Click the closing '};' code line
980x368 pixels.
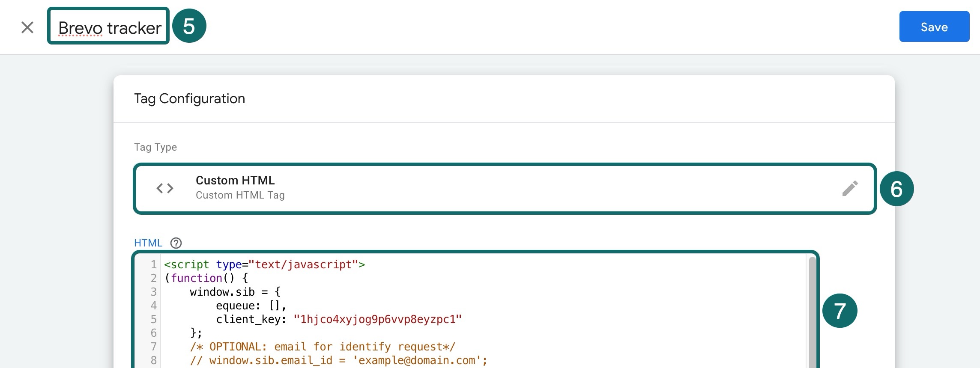point(196,333)
